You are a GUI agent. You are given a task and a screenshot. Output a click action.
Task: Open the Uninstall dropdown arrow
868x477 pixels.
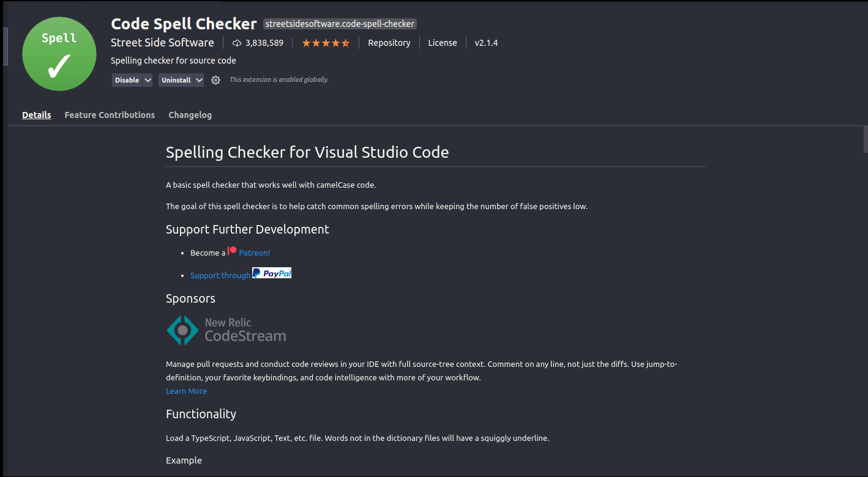pos(200,79)
